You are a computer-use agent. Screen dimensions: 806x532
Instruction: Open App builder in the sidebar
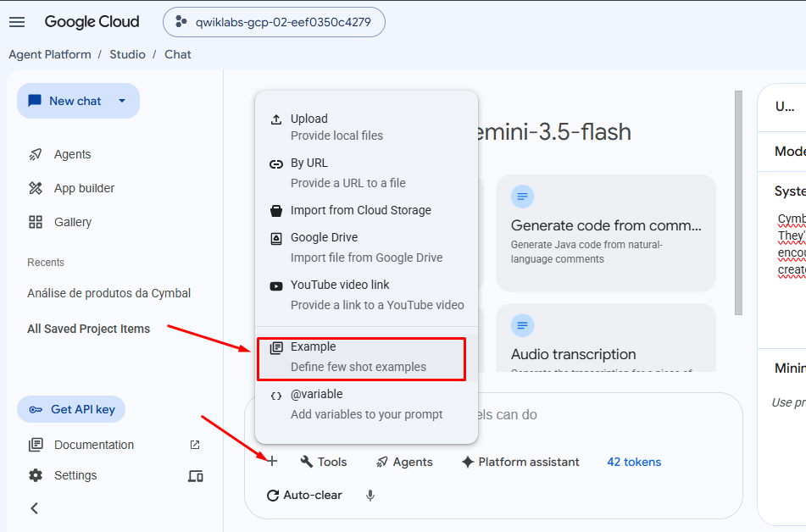pyautogui.click(x=84, y=188)
